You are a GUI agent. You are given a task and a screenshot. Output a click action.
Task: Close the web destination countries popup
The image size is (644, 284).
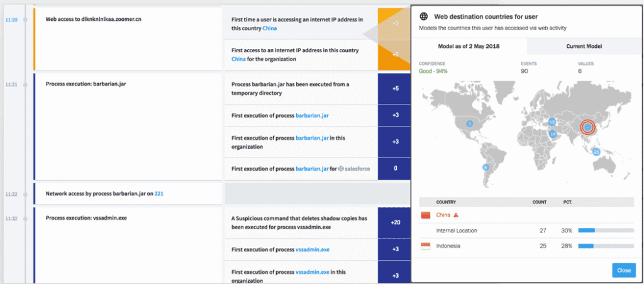click(623, 270)
